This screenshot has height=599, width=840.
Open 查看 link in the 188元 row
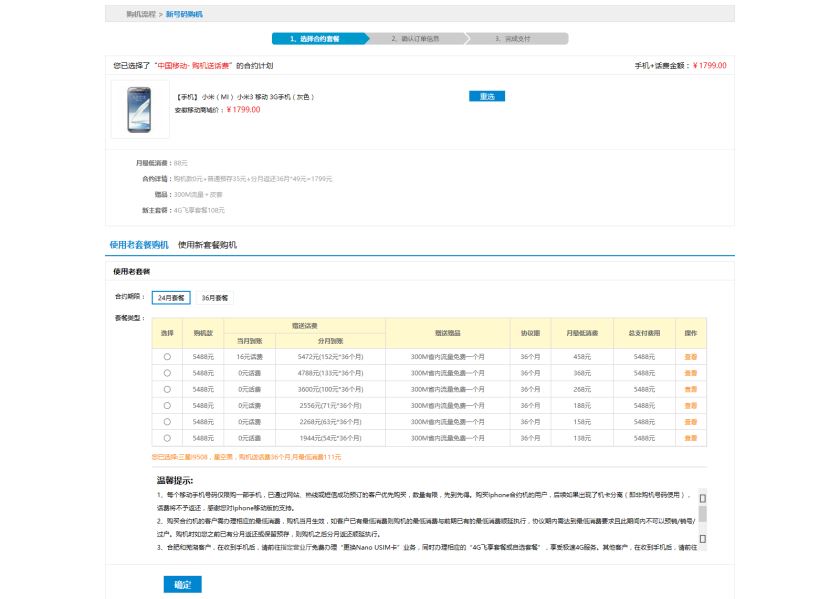coord(691,406)
